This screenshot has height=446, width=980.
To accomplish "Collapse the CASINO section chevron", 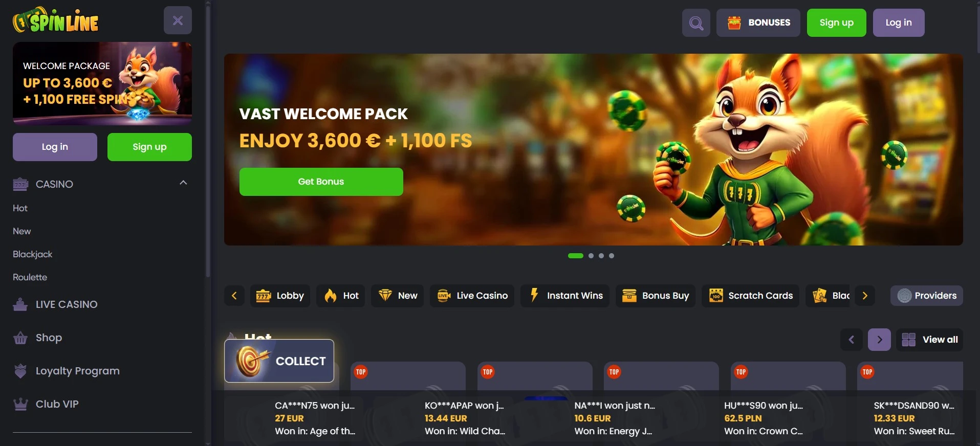I will click(x=183, y=183).
